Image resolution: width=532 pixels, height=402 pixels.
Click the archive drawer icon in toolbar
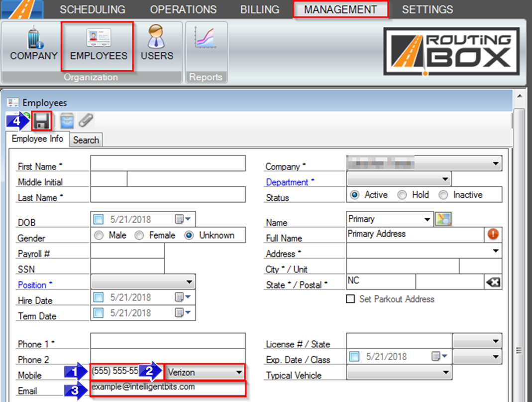[67, 121]
